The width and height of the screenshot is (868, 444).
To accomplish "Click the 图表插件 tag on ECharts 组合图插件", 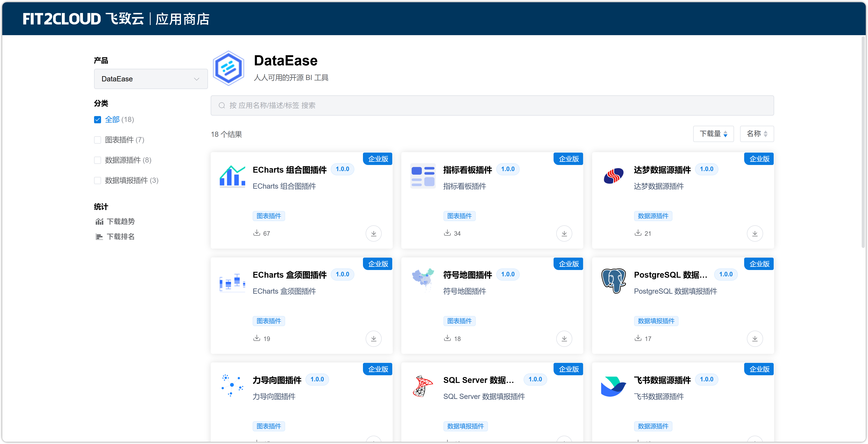I will [269, 216].
